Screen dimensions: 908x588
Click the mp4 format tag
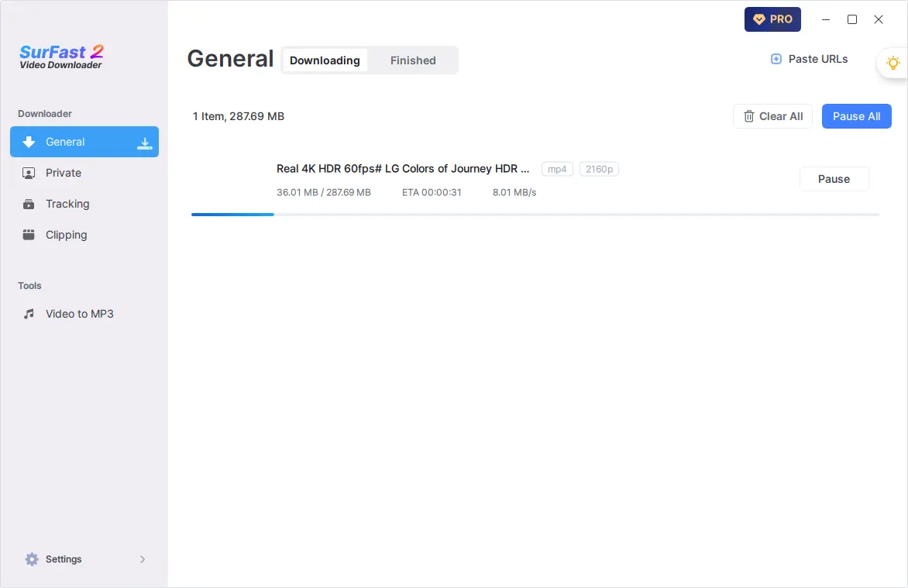coord(557,169)
